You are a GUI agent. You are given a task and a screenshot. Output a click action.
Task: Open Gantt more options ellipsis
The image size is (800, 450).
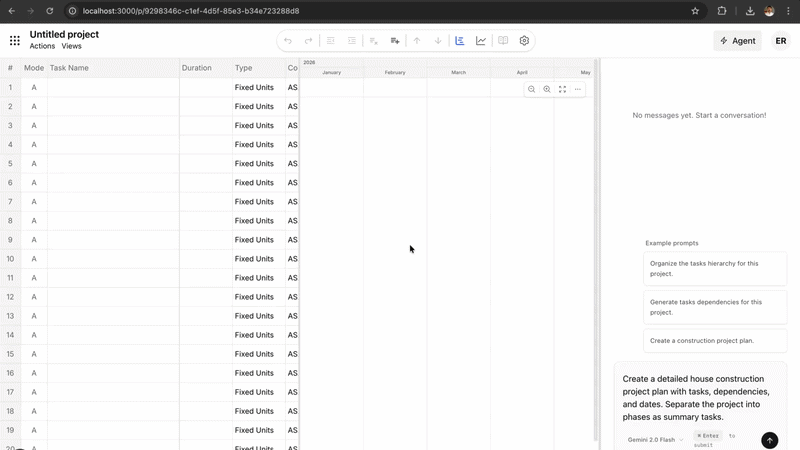[x=578, y=89]
